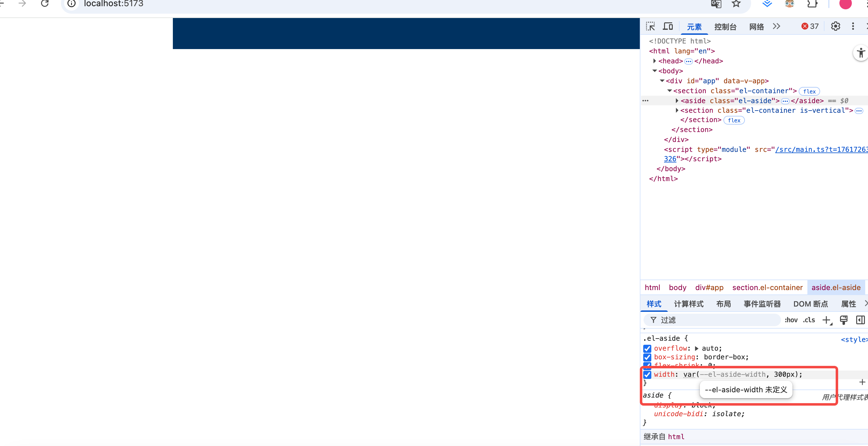Click the red error count badge
The image size is (868, 446).
(x=810, y=26)
